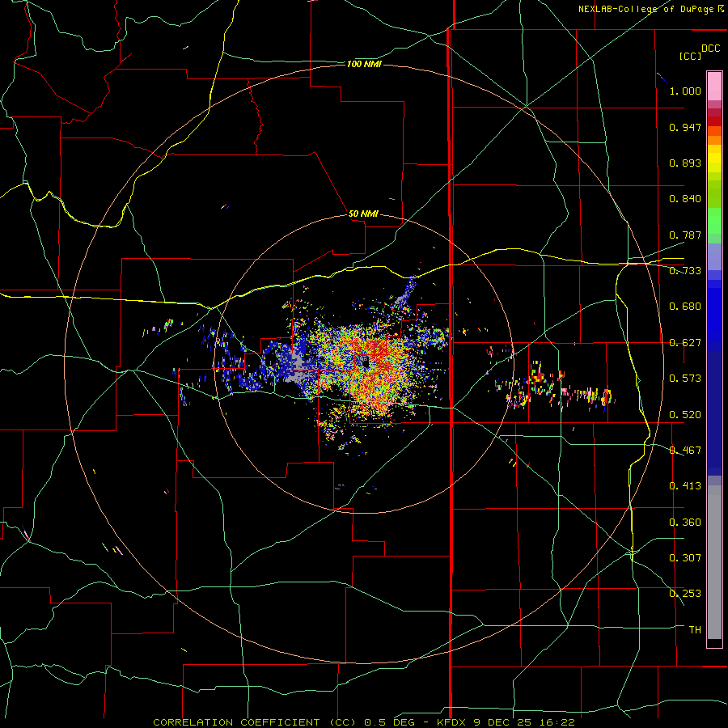This screenshot has width=728, height=728.
Task: Select the 0.787 legend value
Action: pyautogui.click(x=685, y=235)
